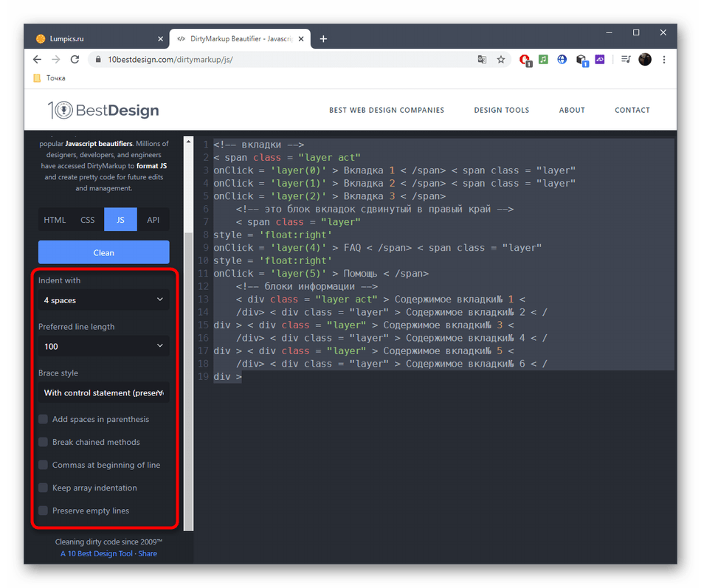The width and height of the screenshot is (701, 588).
Task: Open a new browser tab with plus icon
Action: point(323,39)
